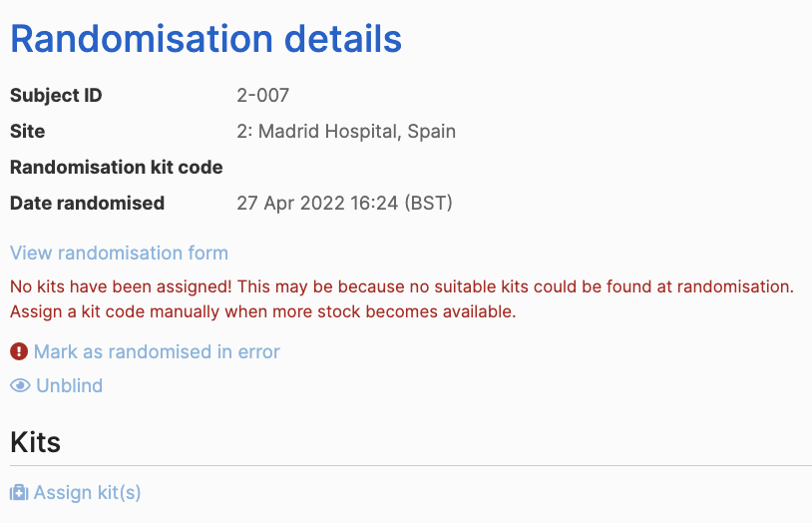This screenshot has height=523, width=812.
Task: Click the Randomisation details page heading
Action: point(206,39)
